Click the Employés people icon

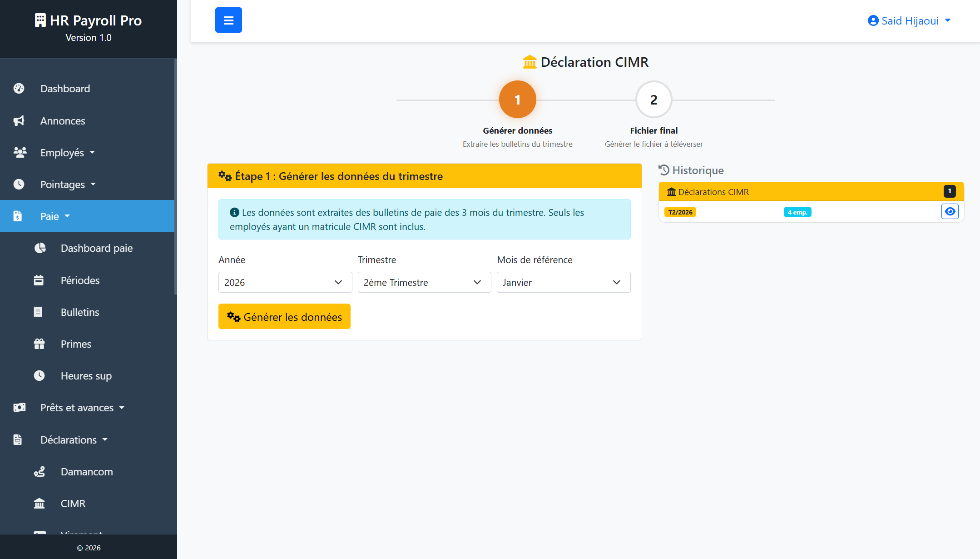click(x=20, y=153)
